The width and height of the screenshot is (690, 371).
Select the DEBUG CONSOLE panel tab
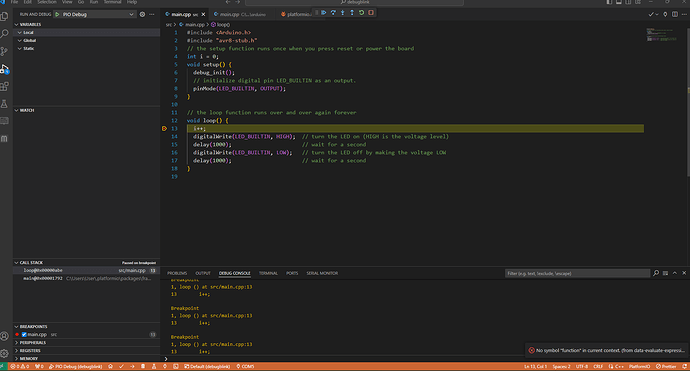tap(235, 273)
